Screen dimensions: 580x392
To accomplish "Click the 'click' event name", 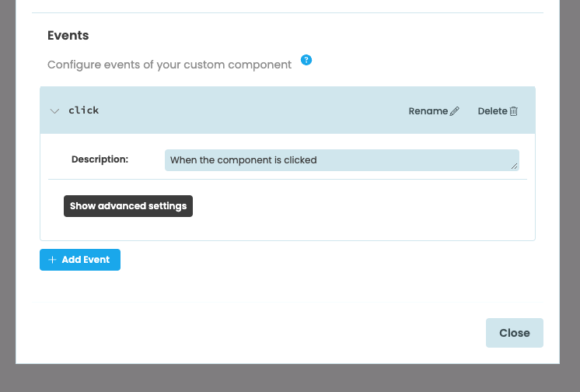I will pyautogui.click(x=84, y=110).
